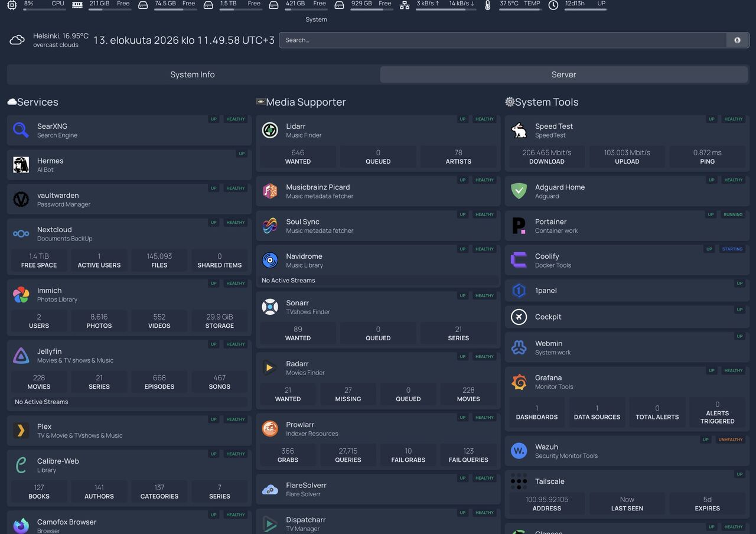Viewport: 756px width, 534px height.
Task: Collapse the System Tools section header
Action: coord(542,102)
